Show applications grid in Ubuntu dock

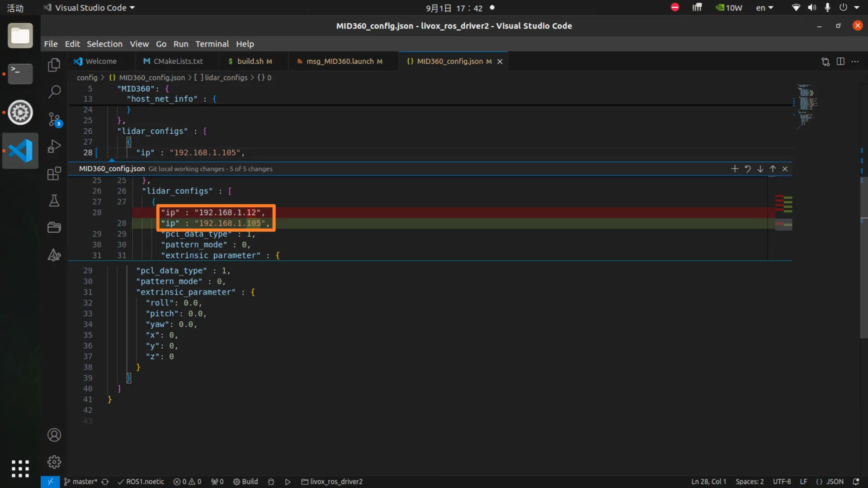point(20,469)
